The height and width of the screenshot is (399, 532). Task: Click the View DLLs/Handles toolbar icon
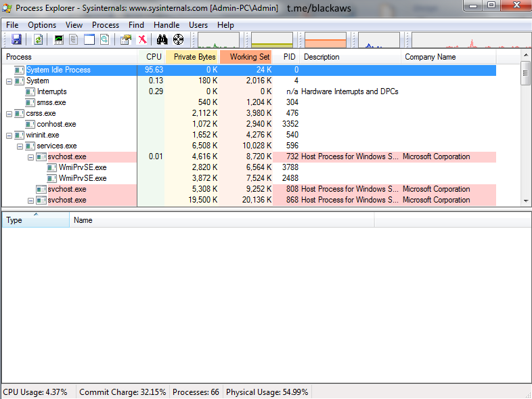click(105, 39)
